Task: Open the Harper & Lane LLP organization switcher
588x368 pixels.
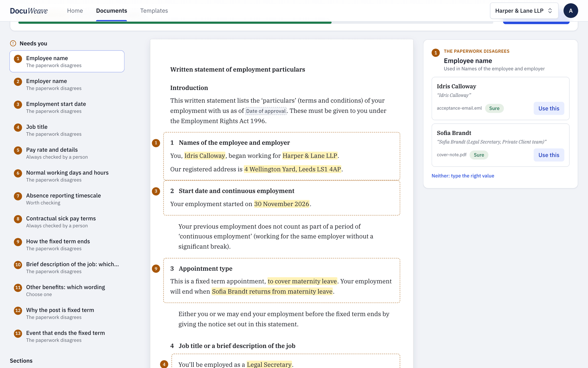Action: 524,11
